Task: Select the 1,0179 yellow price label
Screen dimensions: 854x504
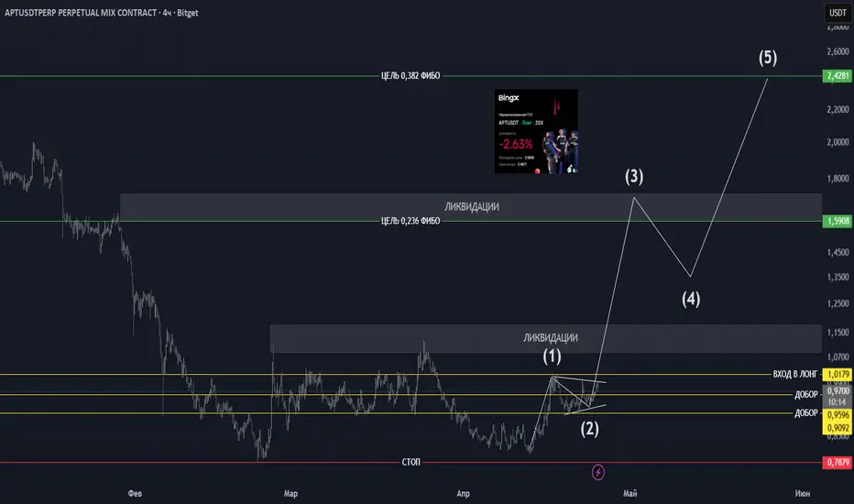Action: coord(838,374)
